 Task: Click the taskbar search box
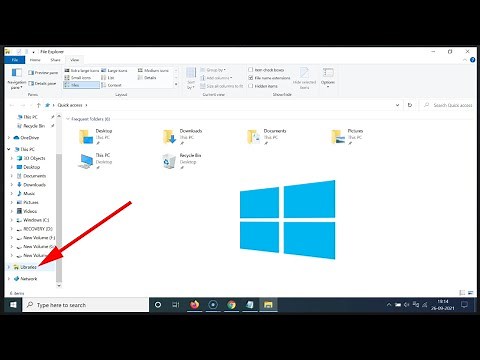tap(85, 305)
